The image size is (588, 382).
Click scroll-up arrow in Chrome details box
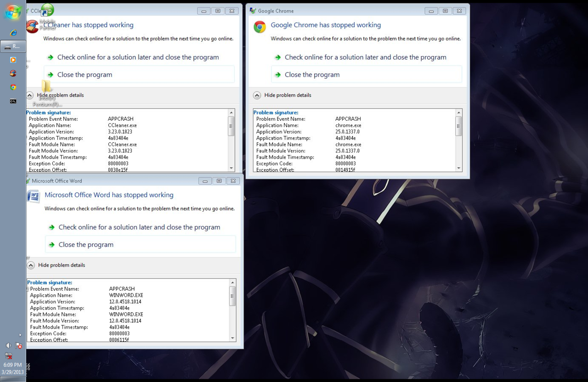(458, 112)
